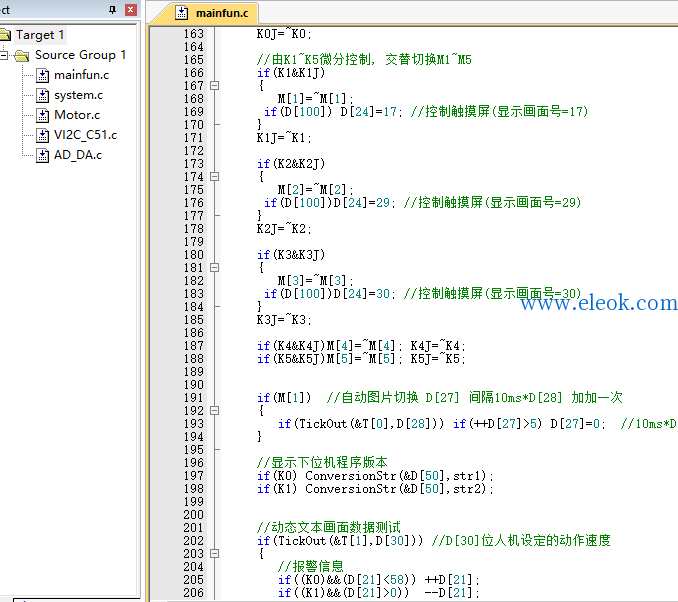Image resolution: width=678 pixels, height=602 pixels.
Task: Click line number 190 in the gutter
Action: pos(193,384)
